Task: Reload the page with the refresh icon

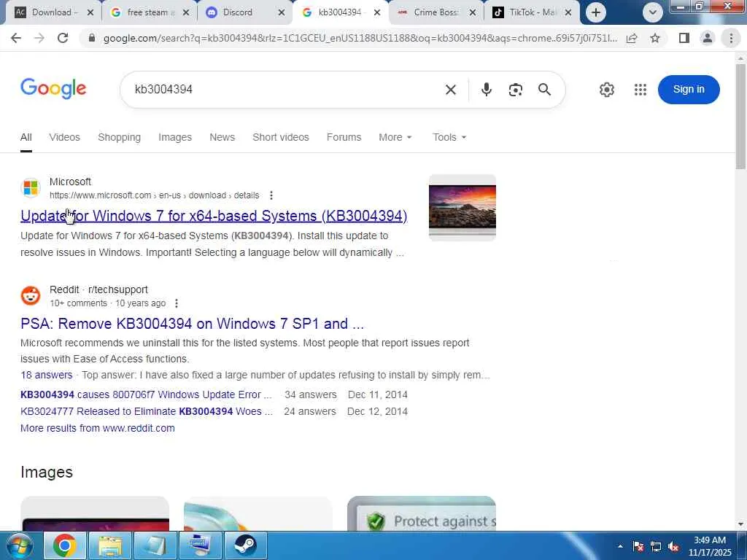Action: [x=63, y=38]
